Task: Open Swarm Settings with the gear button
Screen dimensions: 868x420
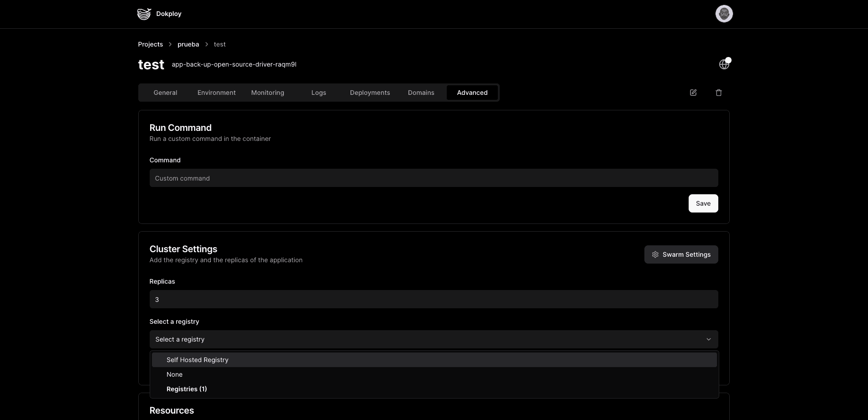Action: pyautogui.click(x=681, y=254)
